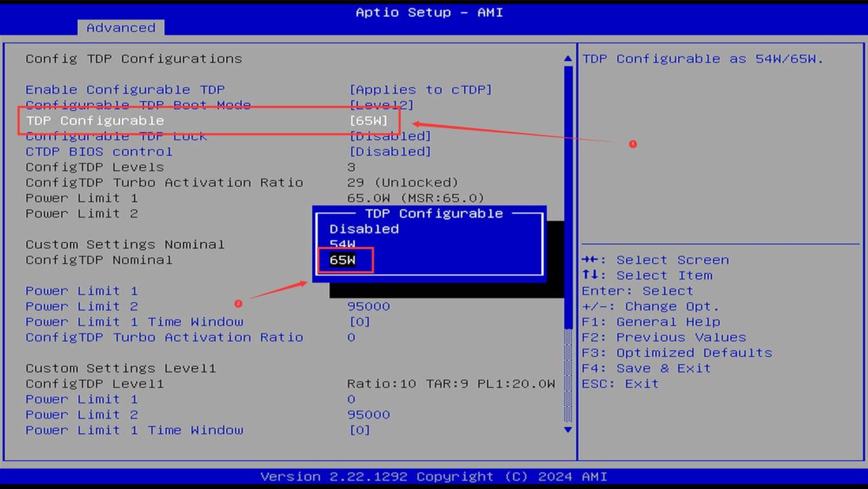Change Configurable TDP Boot Mode [Level2]

[x=381, y=105]
